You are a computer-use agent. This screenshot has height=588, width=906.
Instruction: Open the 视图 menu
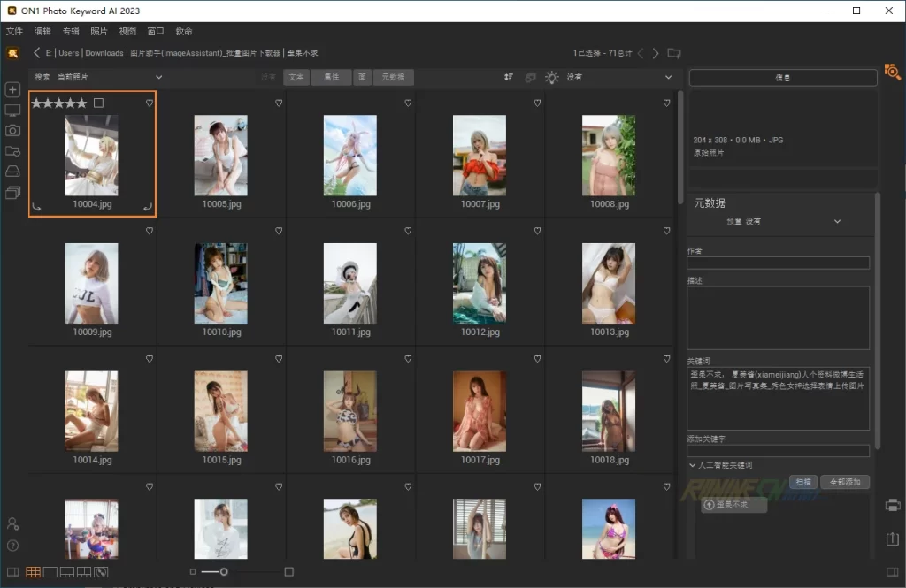(127, 31)
